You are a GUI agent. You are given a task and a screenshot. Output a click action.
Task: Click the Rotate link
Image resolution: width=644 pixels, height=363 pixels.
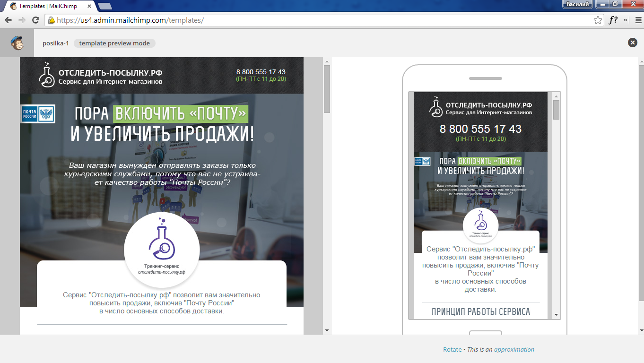(452, 350)
